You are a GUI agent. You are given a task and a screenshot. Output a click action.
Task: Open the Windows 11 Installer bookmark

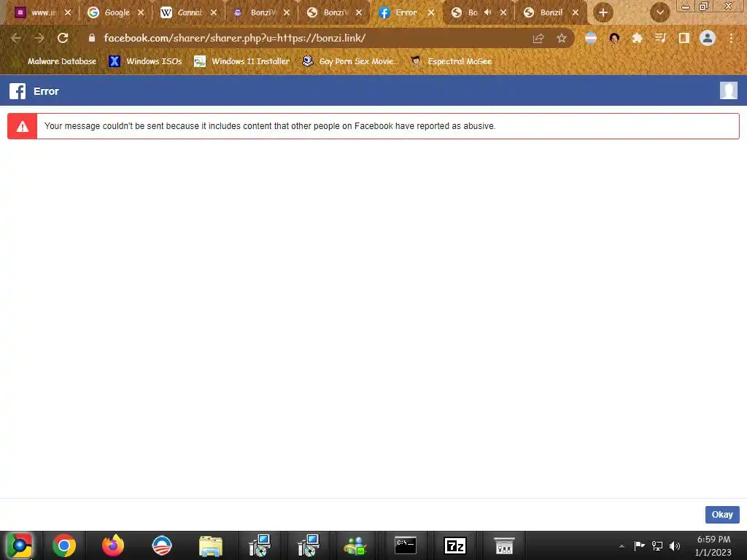click(x=242, y=61)
